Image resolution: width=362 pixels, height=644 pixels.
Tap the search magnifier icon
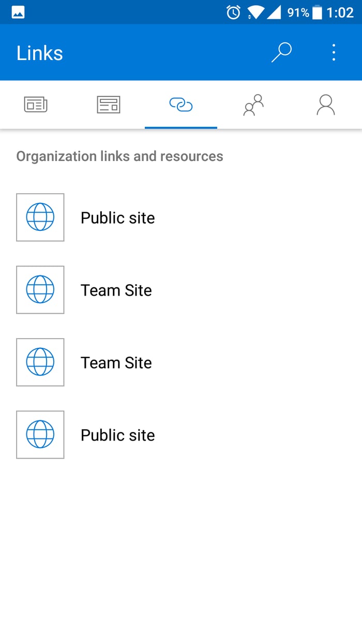pos(281,52)
